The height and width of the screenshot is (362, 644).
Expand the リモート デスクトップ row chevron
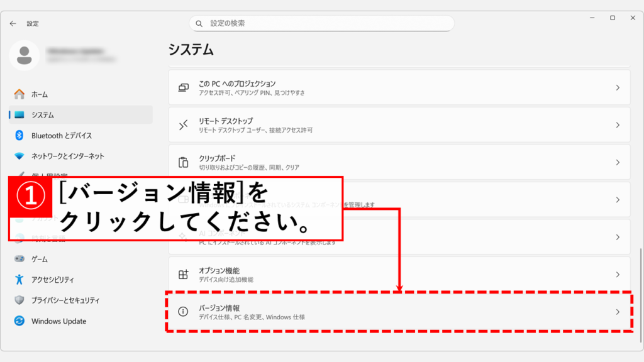[618, 125]
